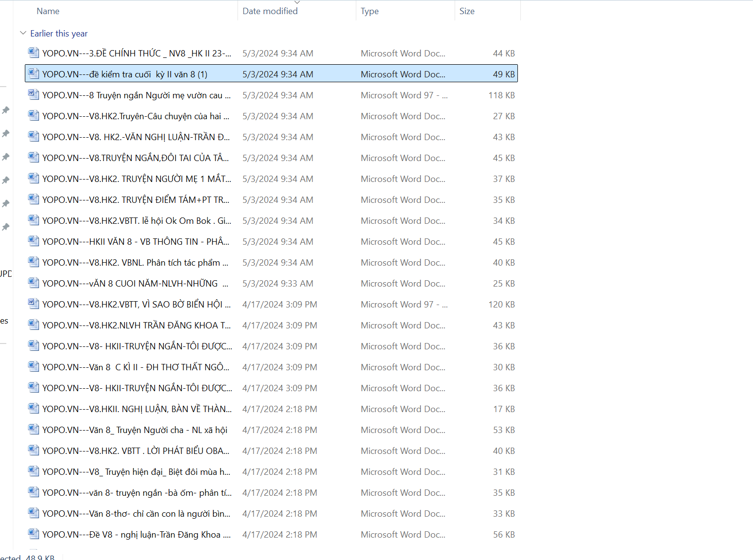This screenshot has height=560, width=753.
Task: Click the '53 KB' size cell
Action: (x=504, y=430)
